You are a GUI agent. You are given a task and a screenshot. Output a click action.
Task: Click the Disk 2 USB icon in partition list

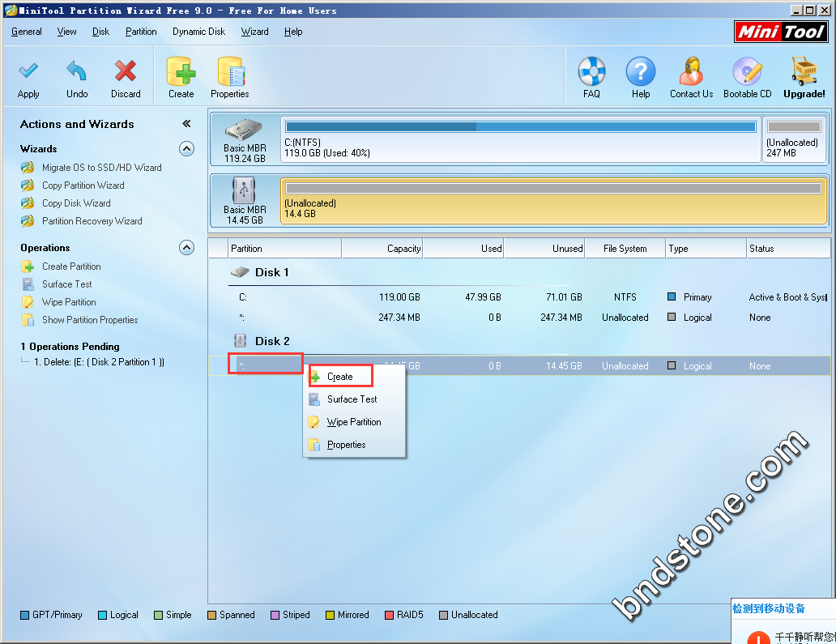(241, 341)
